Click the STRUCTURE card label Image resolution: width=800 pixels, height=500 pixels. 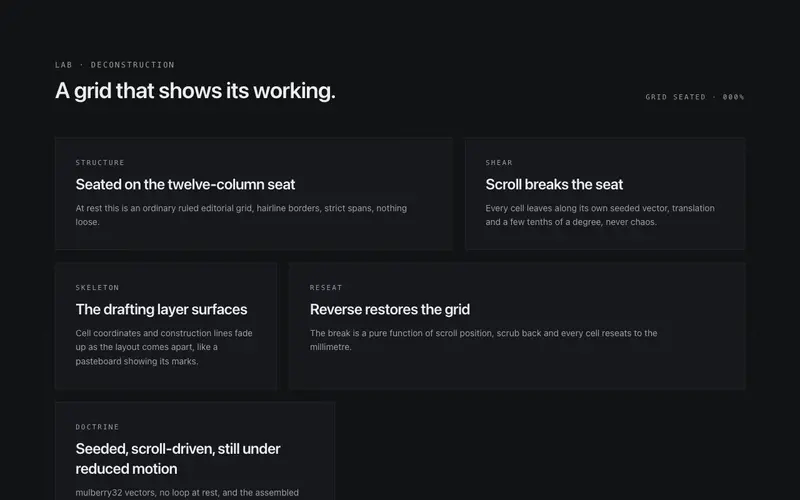pyautogui.click(x=100, y=163)
